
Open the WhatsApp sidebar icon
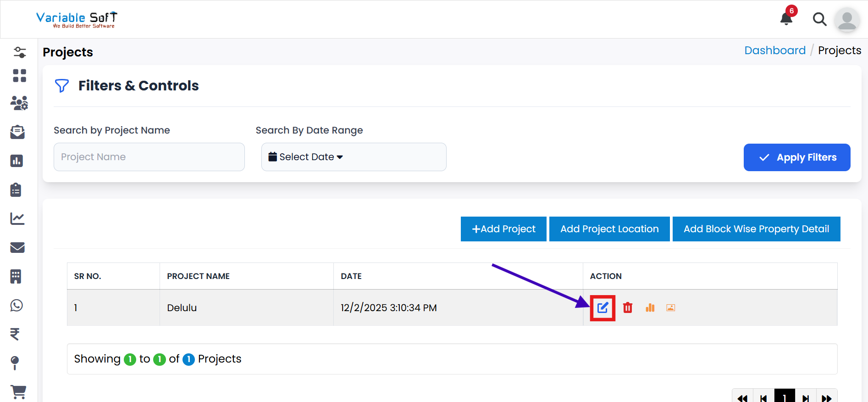point(17,306)
